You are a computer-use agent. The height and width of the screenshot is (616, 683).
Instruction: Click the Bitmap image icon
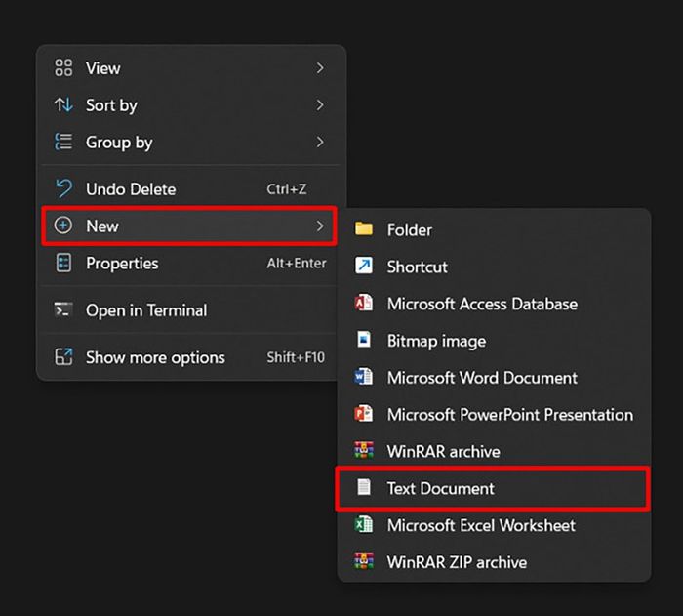coord(364,340)
